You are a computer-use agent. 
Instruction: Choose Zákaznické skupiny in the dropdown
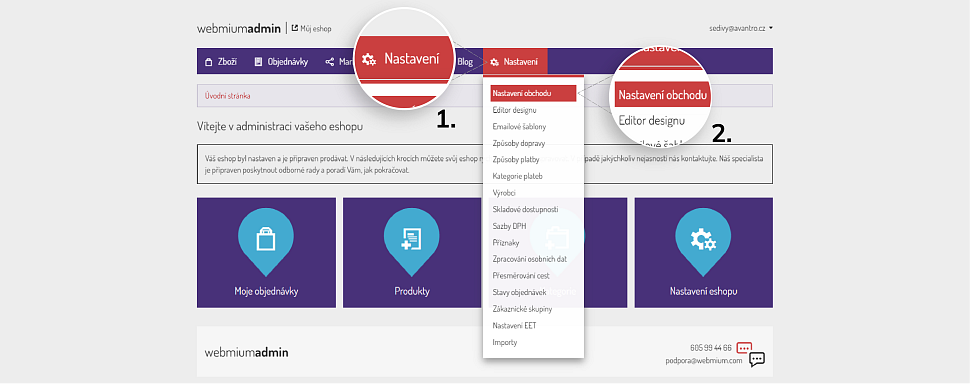[x=522, y=309]
